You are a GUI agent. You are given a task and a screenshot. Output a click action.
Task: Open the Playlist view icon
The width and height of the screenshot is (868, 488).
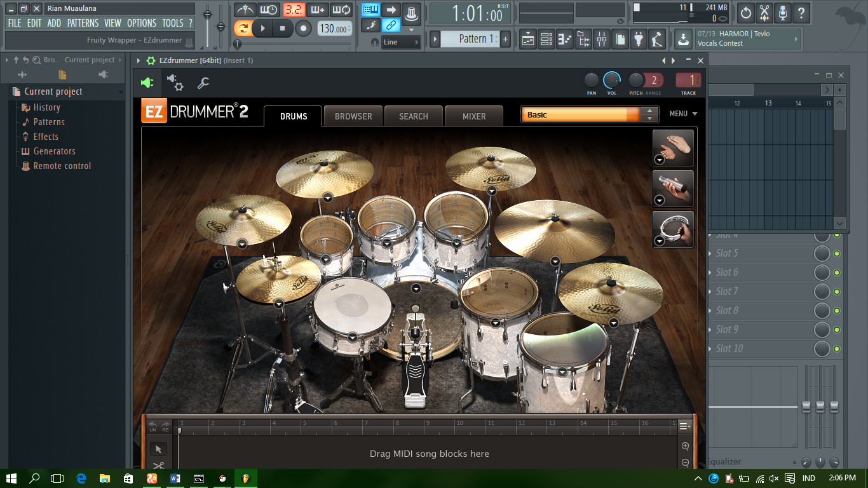coord(528,39)
